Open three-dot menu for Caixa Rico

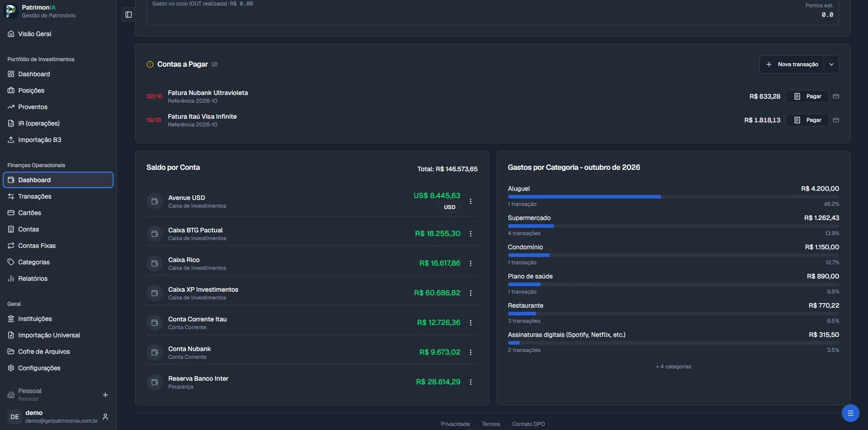coord(471,263)
